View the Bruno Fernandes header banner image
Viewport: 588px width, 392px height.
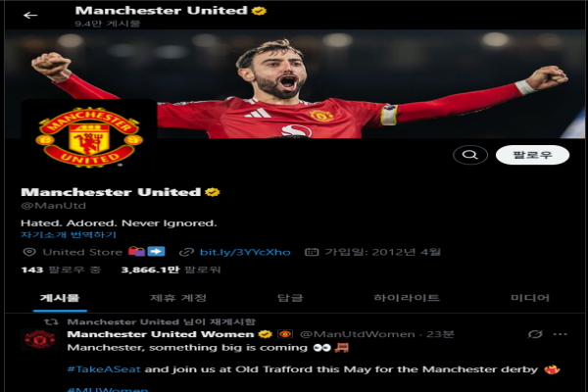294,84
